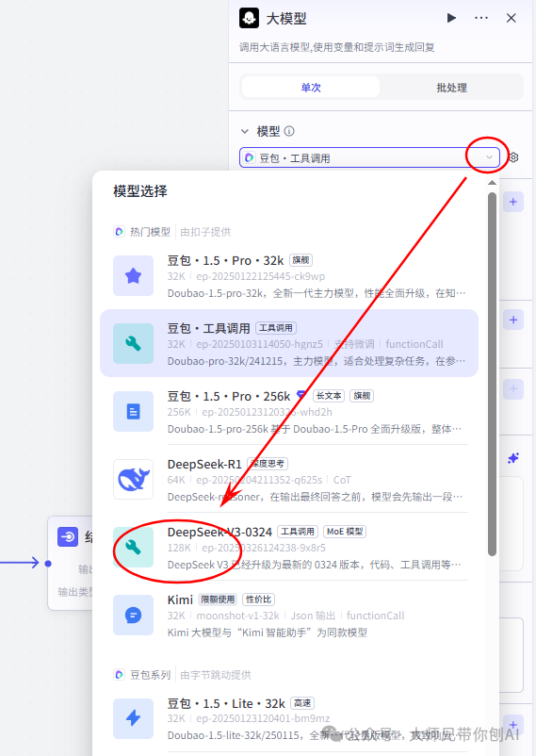Screen dimensions: 536x756
Task: Close the 大模型 panel
Action: click(x=512, y=18)
